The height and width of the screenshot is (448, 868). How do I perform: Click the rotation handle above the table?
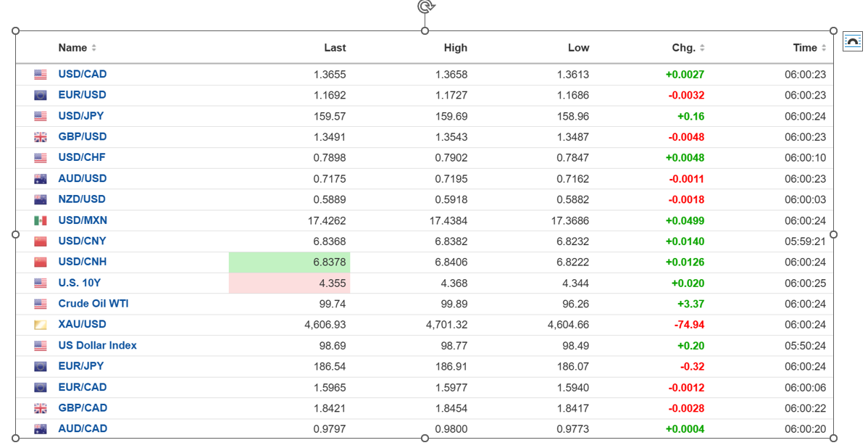coord(425,7)
